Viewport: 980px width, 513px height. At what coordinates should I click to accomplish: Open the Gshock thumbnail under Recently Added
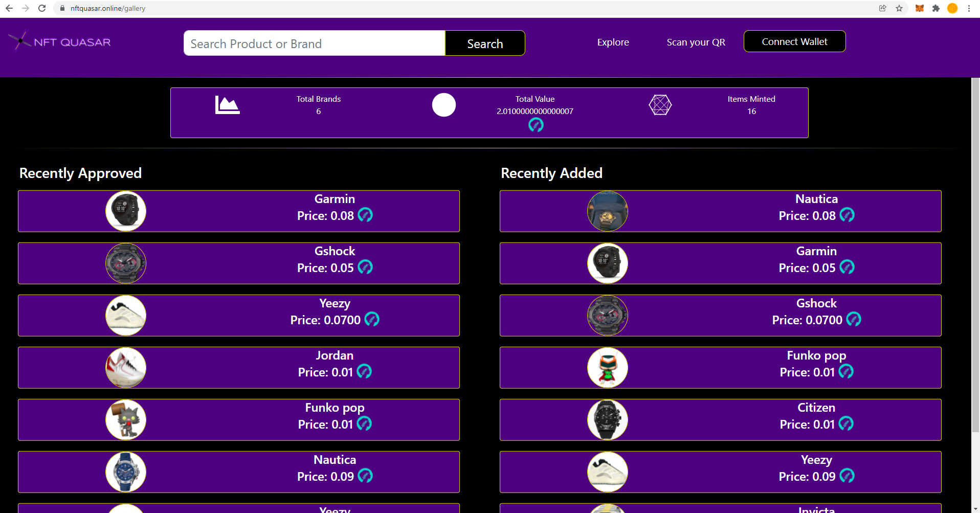[608, 316]
